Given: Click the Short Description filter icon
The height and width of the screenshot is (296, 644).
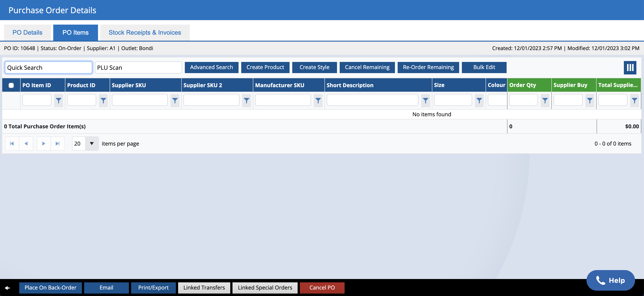Looking at the screenshot, I should tap(426, 100).
